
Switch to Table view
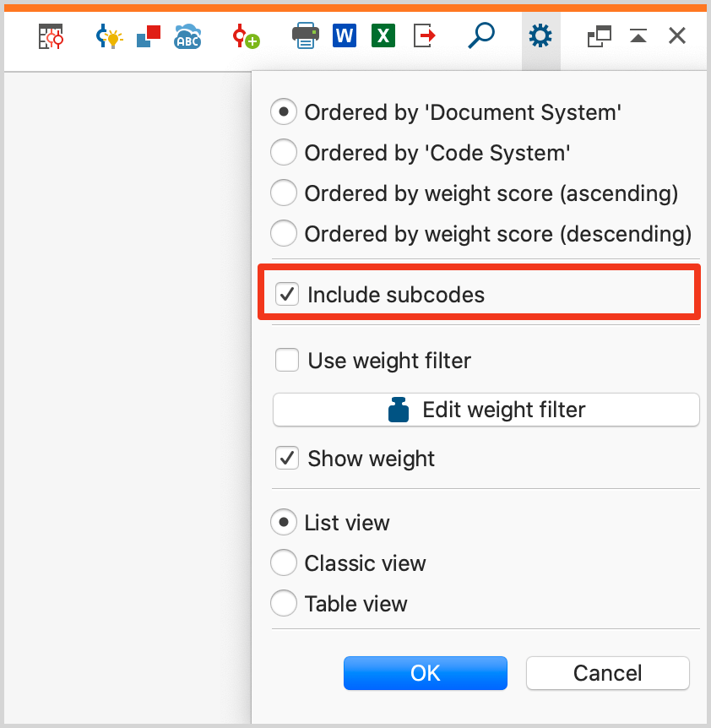click(x=284, y=603)
